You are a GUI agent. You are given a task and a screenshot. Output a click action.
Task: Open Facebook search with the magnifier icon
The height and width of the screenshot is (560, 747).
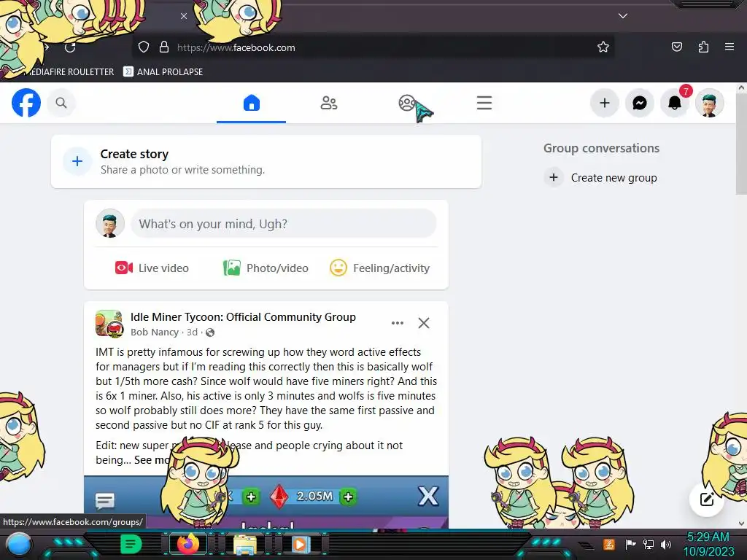tap(61, 102)
